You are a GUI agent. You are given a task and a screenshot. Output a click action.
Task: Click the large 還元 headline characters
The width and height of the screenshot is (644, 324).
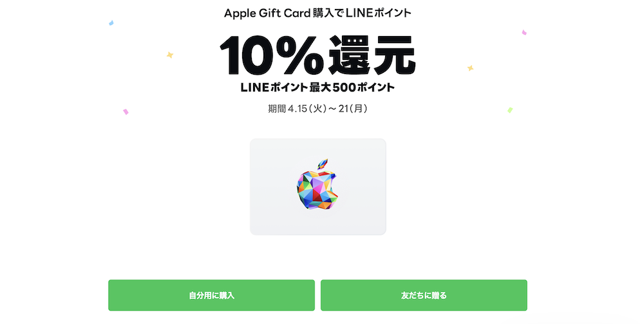pos(372,55)
